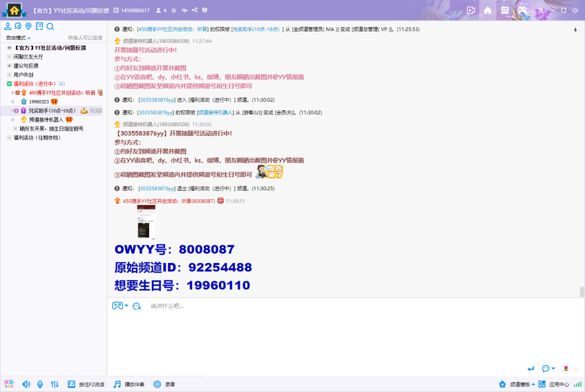Open the bulletin board icon in sidebar

point(39,26)
